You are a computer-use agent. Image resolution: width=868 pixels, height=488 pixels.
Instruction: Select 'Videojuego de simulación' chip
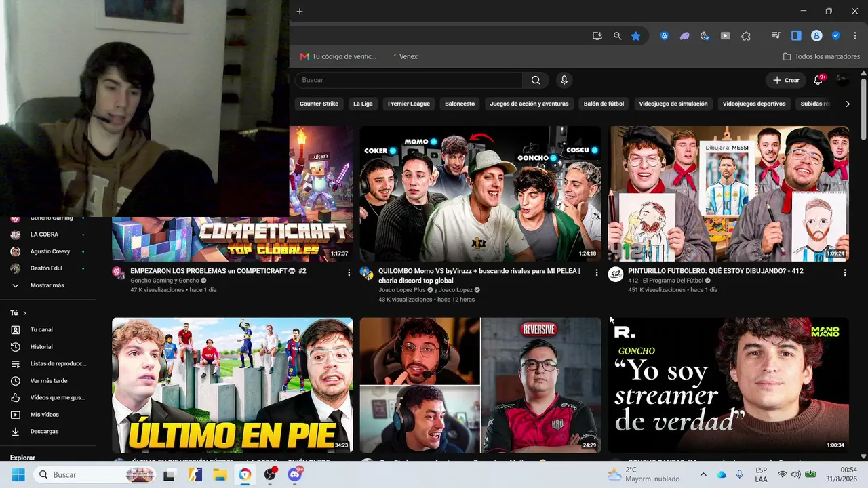pyautogui.click(x=673, y=104)
